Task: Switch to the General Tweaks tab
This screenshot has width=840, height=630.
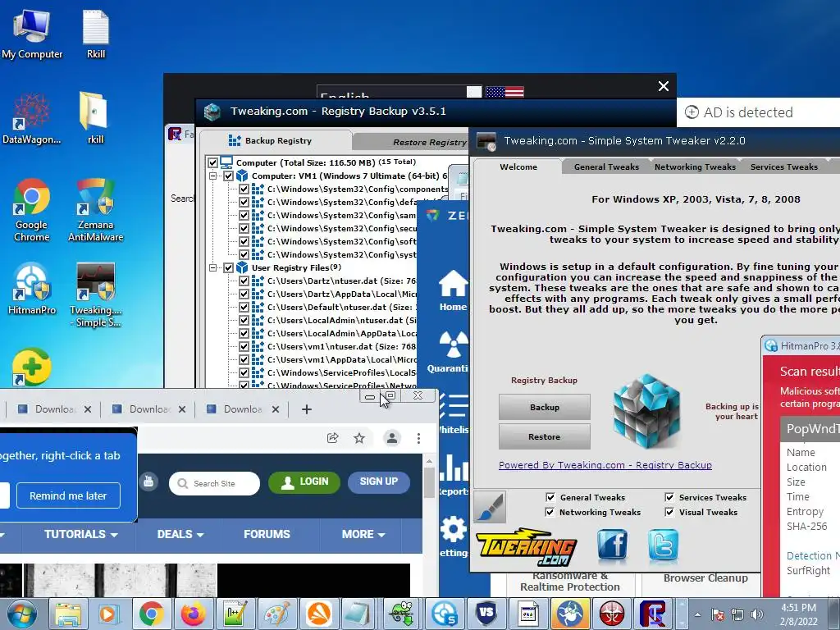Action: 606,167
